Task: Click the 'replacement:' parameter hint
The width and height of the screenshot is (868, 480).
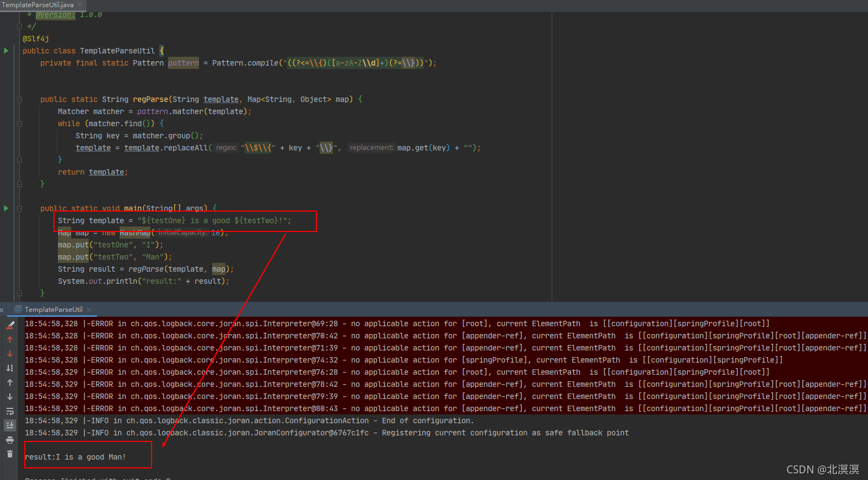Action: click(371, 148)
